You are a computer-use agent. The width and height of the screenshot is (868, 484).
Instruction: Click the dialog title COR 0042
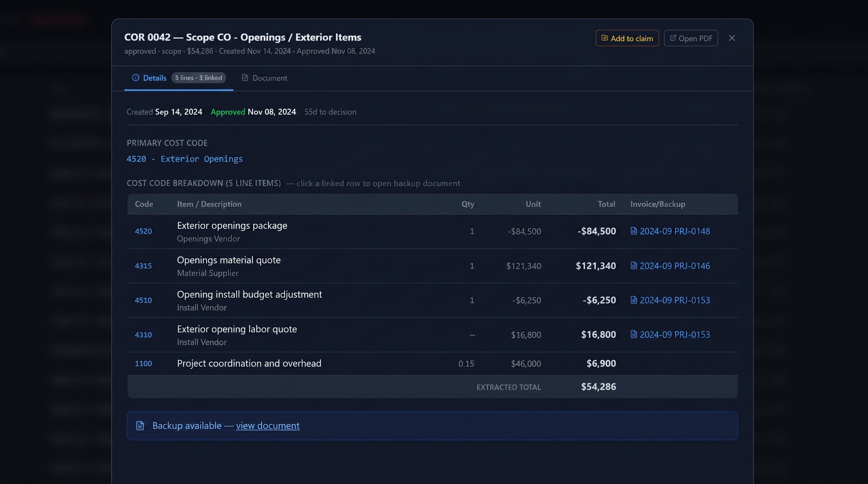pos(243,37)
